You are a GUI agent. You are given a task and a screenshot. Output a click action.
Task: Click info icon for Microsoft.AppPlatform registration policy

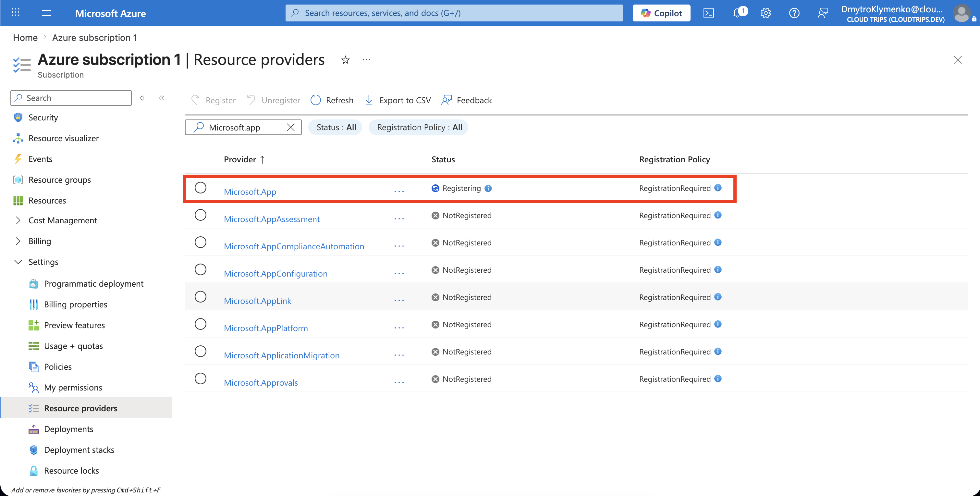[718, 324]
